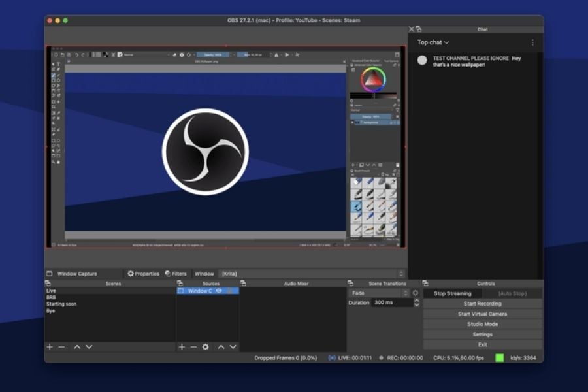The height and width of the screenshot is (392, 588).
Task: Remove the selected scene with minus icon
Action: tap(61, 346)
